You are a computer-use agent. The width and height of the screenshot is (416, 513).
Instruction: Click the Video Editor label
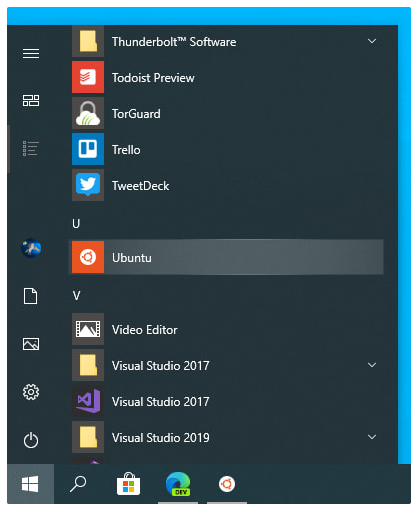145,330
